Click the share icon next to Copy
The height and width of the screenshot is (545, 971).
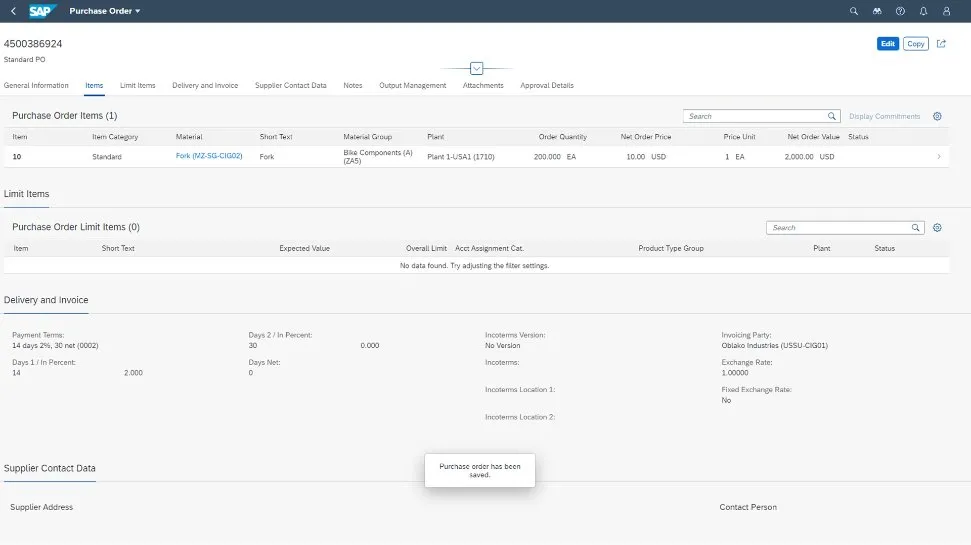[x=941, y=44]
